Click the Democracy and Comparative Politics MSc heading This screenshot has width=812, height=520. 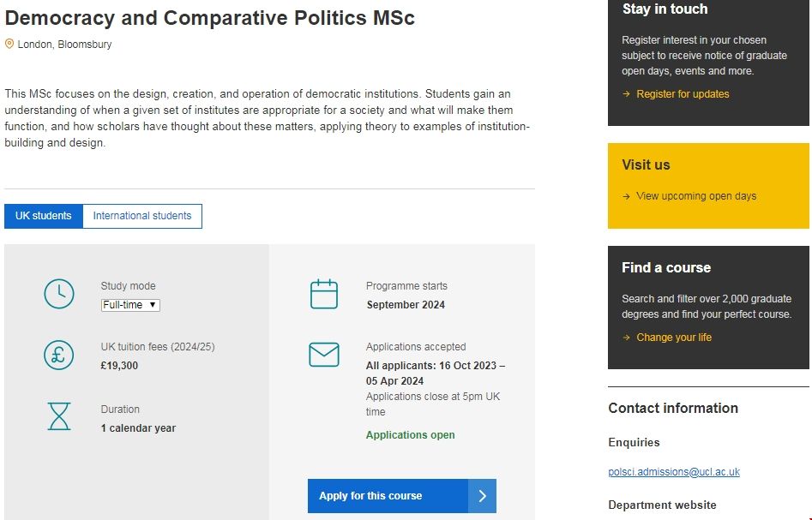[x=210, y=18]
